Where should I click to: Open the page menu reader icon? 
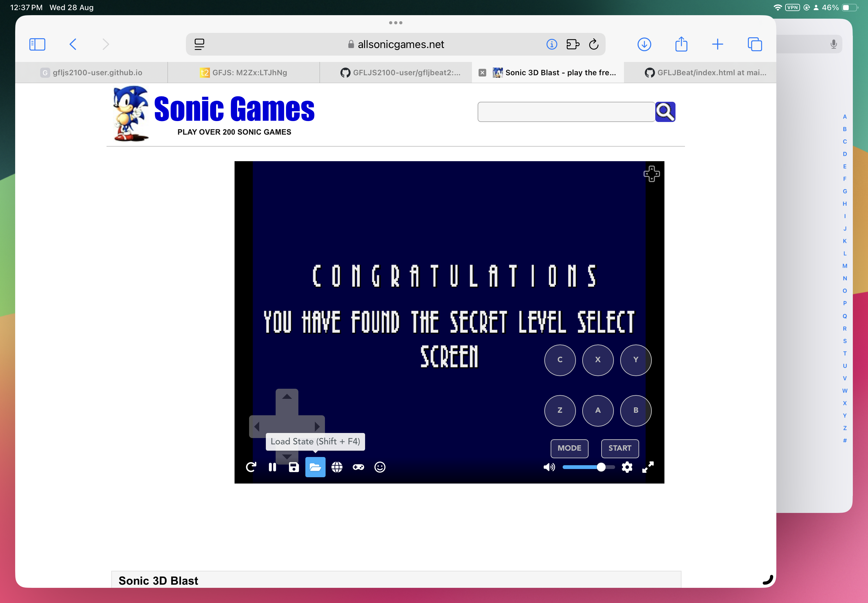(199, 44)
